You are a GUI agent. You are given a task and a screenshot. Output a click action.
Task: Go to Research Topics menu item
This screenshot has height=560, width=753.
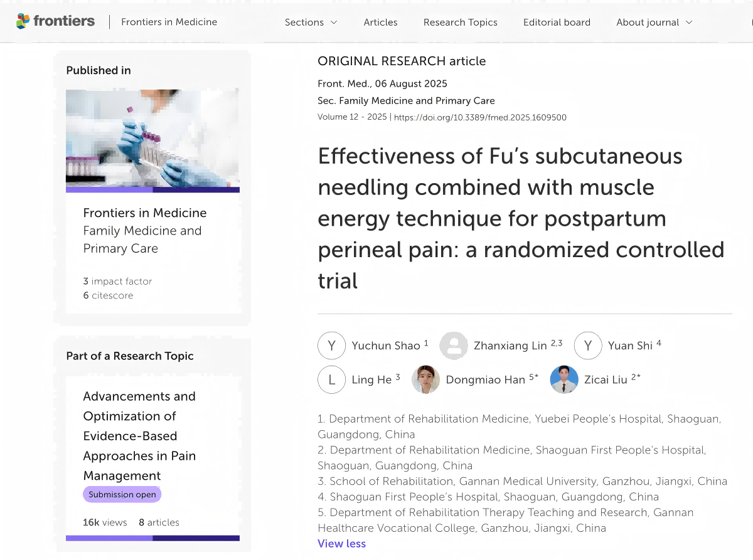point(460,23)
